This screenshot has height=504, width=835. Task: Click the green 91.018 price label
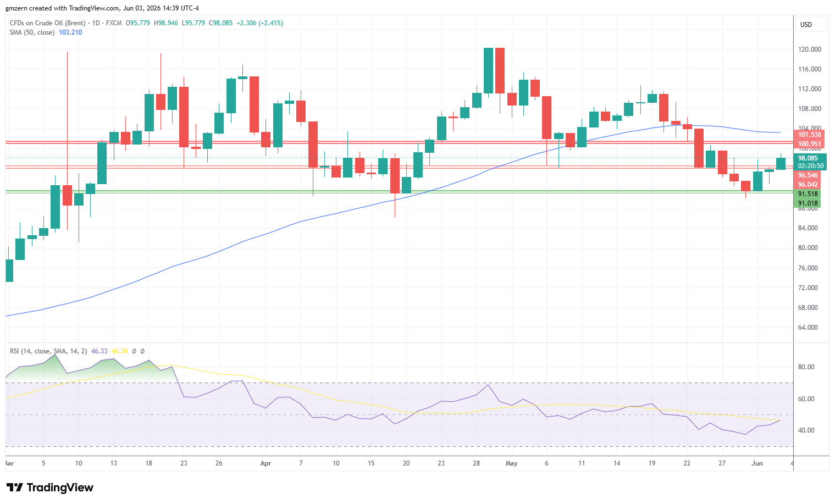pyautogui.click(x=808, y=203)
